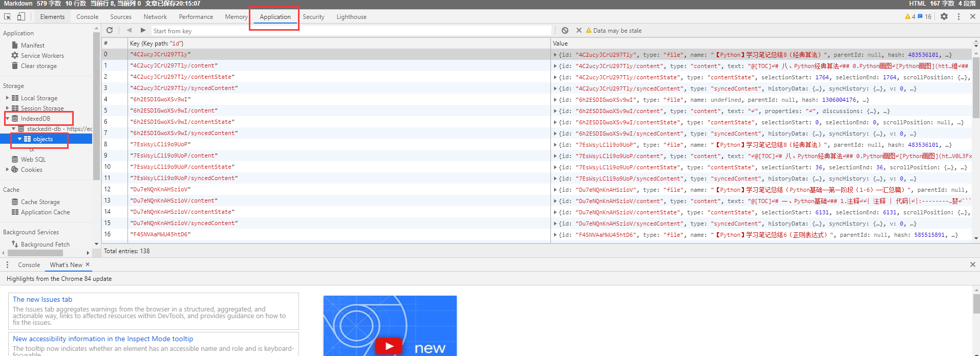
Task: Click the 16 messages issue counter
Action: coord(925,16)
